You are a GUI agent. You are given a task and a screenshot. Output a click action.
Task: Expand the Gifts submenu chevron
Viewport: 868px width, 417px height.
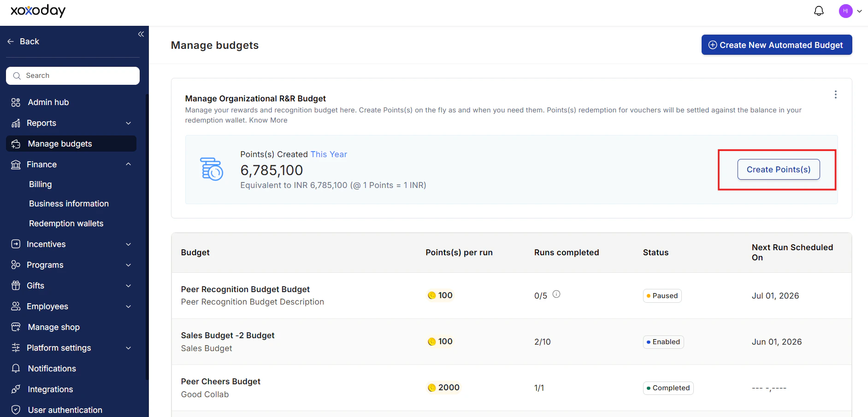pyautogui.click(x=129, y=286)
